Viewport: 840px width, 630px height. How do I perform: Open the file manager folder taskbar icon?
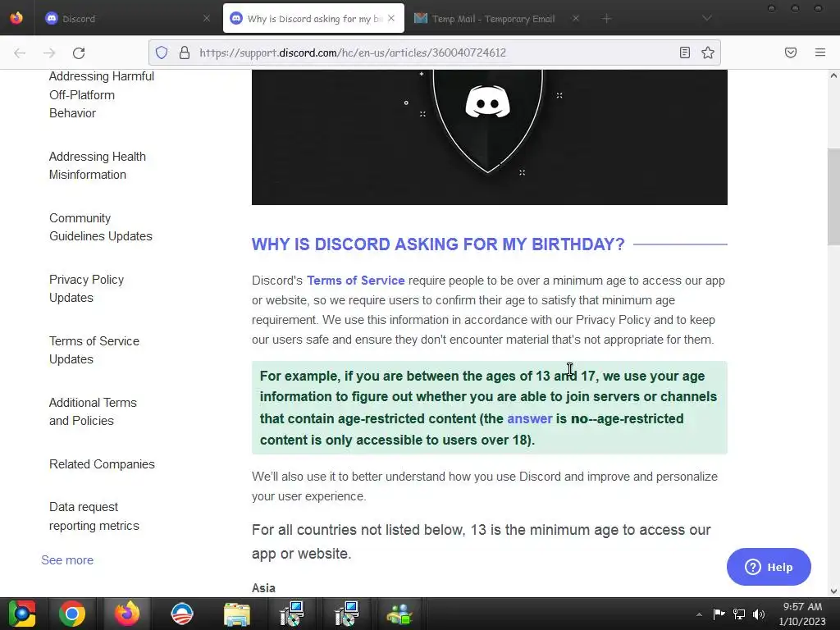pos(237,614)
